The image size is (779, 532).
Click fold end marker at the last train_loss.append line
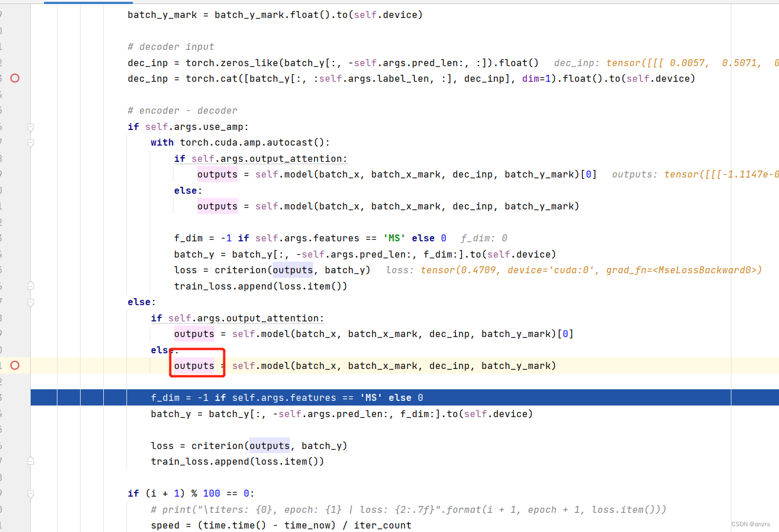[x=31, y=461]
